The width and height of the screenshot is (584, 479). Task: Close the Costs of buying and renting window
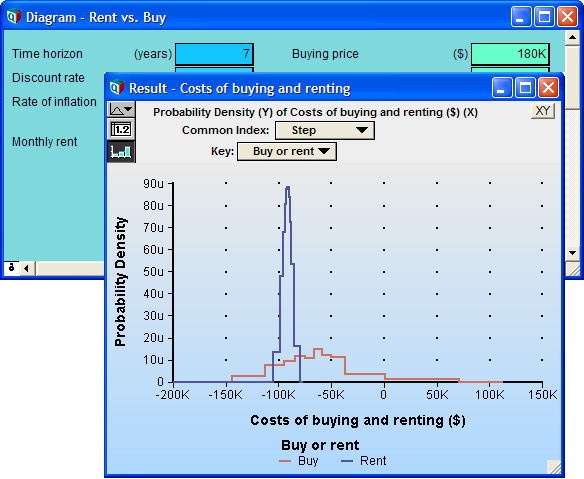[548, 88]
